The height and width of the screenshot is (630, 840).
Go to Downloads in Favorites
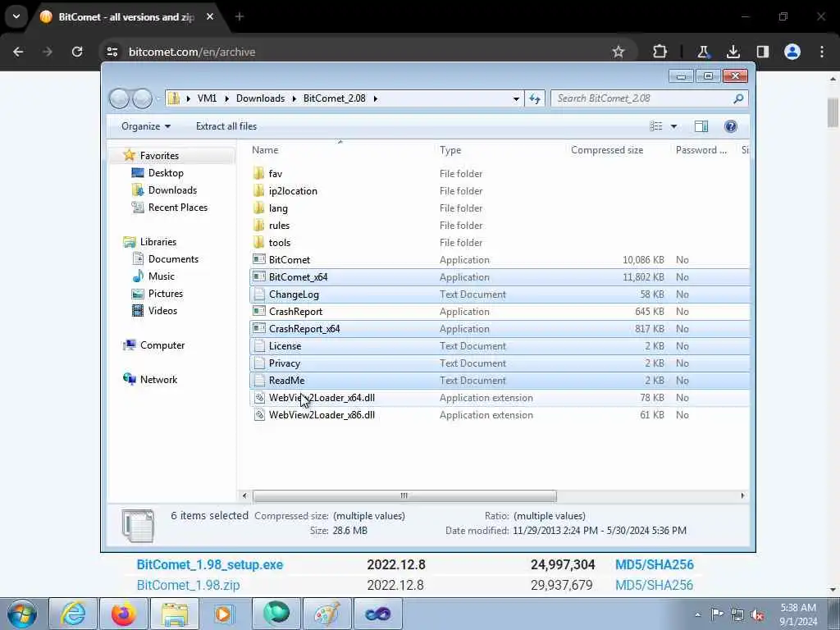(172, 190)
